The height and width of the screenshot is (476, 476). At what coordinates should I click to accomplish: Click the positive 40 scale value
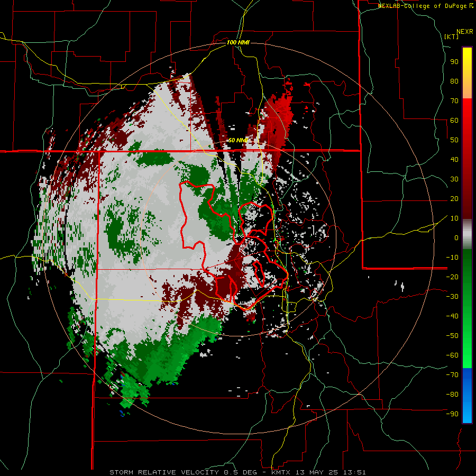pos(454,159)
